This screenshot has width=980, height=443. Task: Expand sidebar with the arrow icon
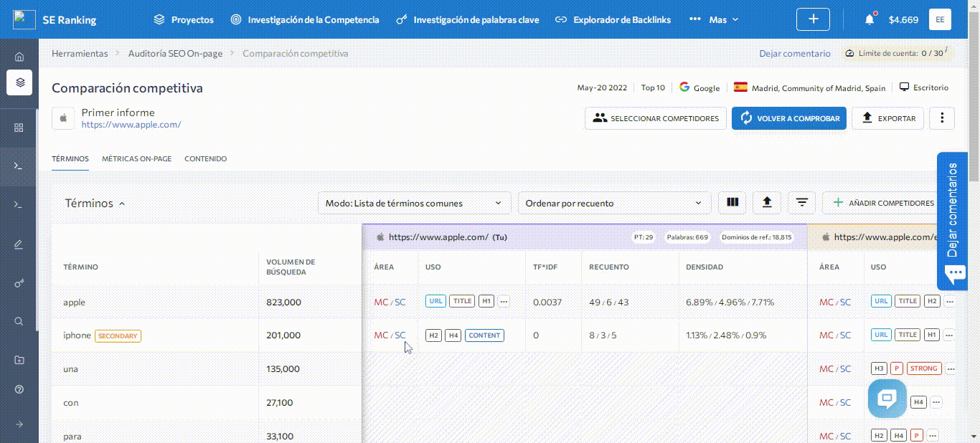tap(19, 424)
